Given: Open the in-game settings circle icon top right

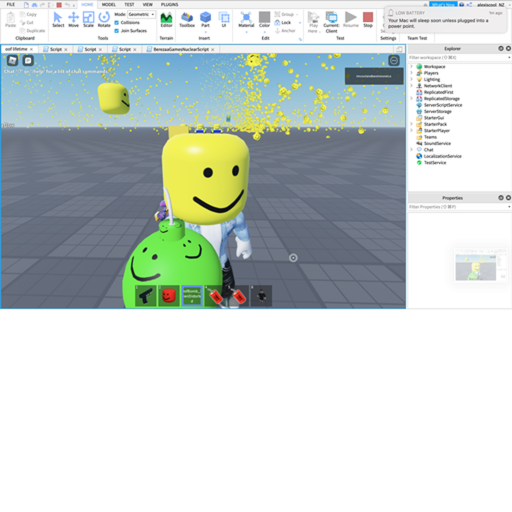Looking at the screenshot, I should click(x=394, y=60).
